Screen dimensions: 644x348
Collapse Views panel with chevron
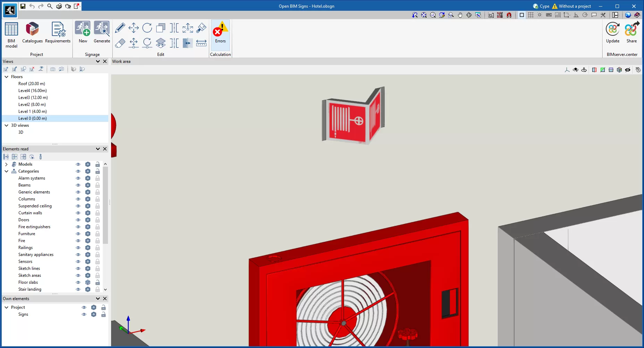tap(98, 61)
